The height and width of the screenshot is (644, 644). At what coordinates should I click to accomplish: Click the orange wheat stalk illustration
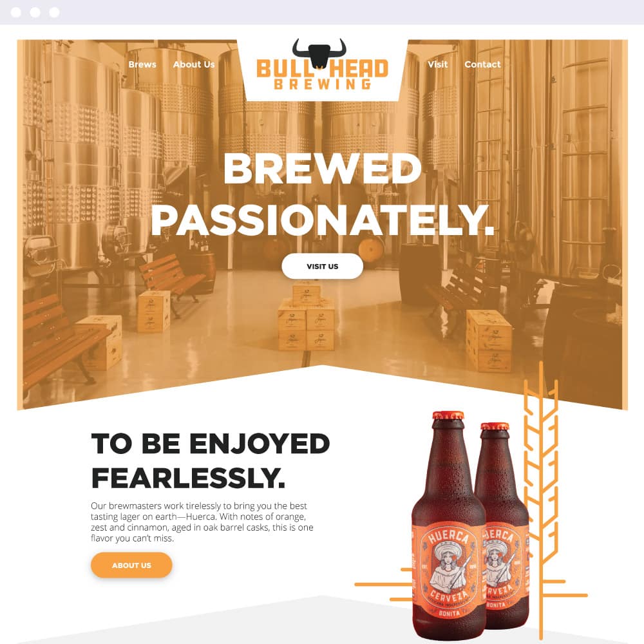[x=542, y=493]
